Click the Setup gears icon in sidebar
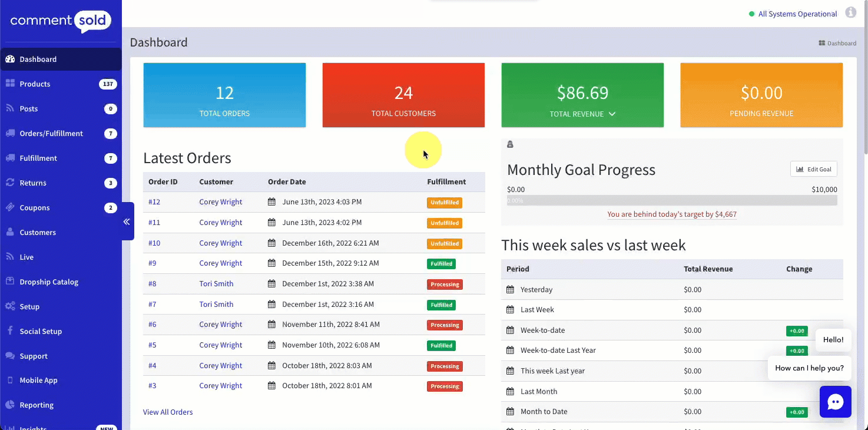Screen dimensions: 868x430 coord(10,306)
